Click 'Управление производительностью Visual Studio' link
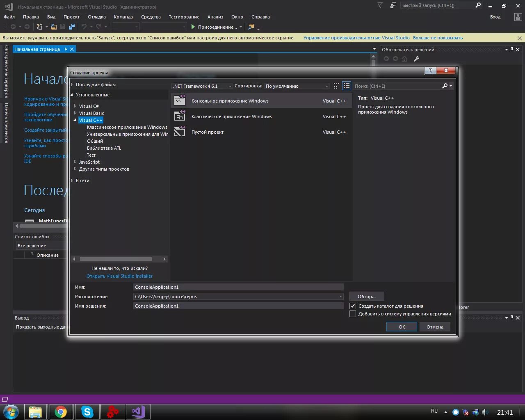525x420 pixels. (356, 38)
